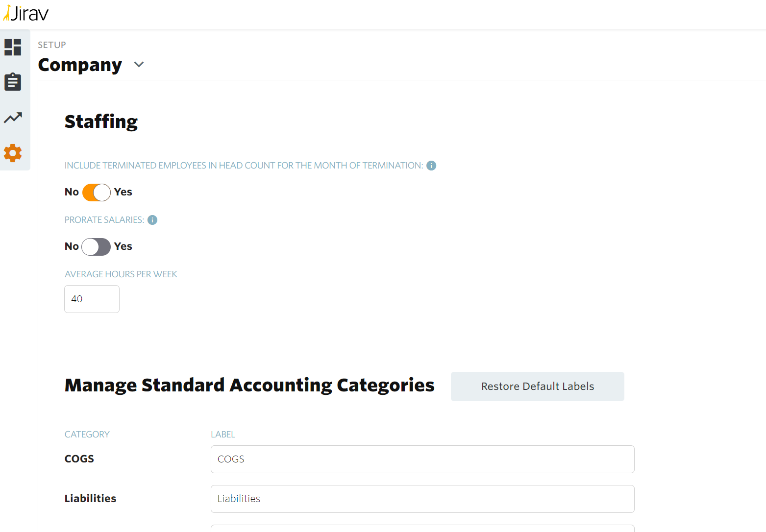Click the Restore Default Labels button

537,387
